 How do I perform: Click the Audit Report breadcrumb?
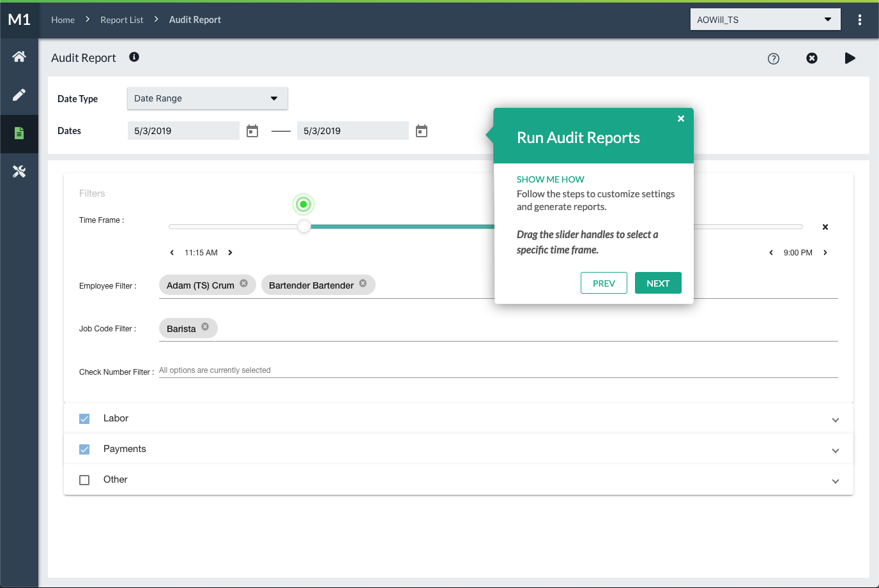[x=195, y=20]
